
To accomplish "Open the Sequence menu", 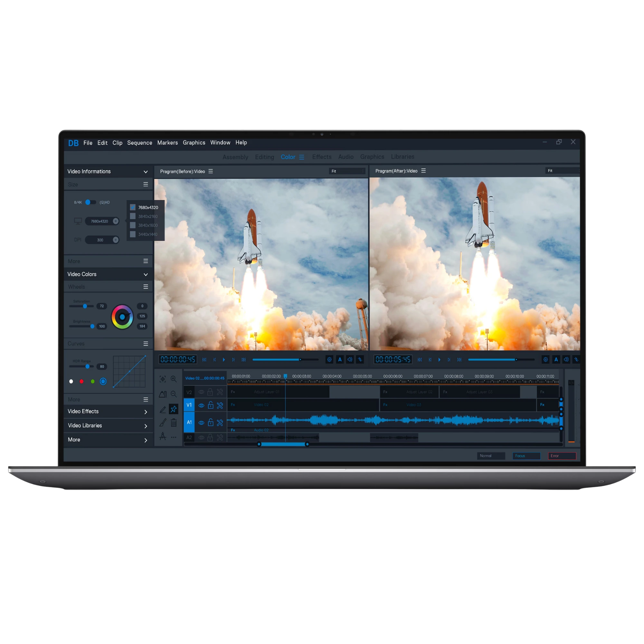I will (x=140, y=143).
